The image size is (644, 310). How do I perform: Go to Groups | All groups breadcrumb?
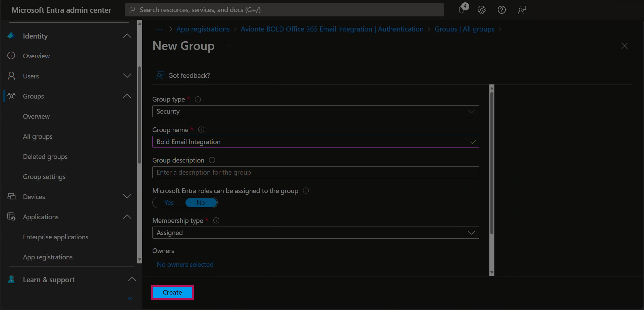pos(465,29)
